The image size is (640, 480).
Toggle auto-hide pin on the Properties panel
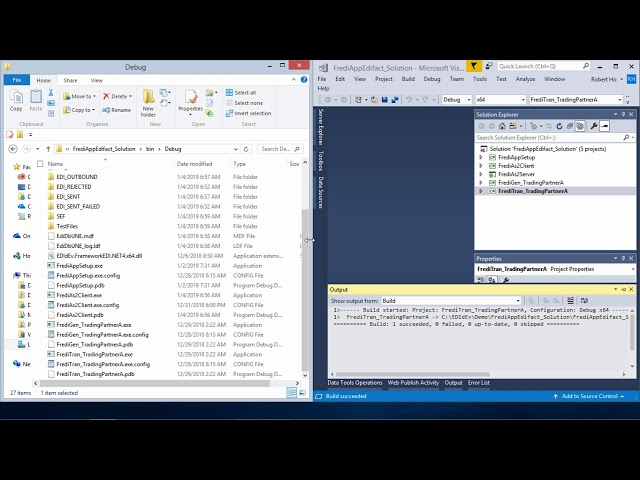pos(623,258)
